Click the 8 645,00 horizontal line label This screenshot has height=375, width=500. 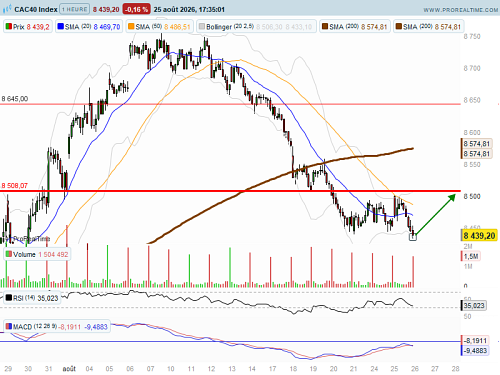[15, 99]
